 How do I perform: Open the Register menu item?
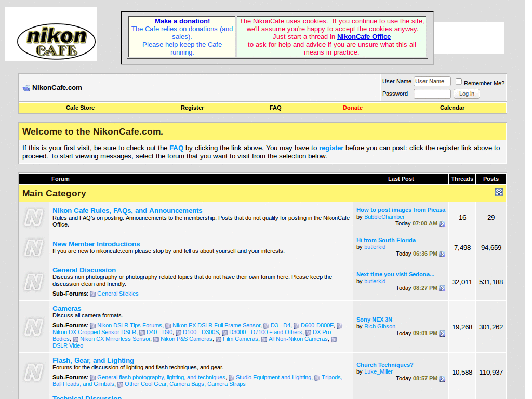192,108
